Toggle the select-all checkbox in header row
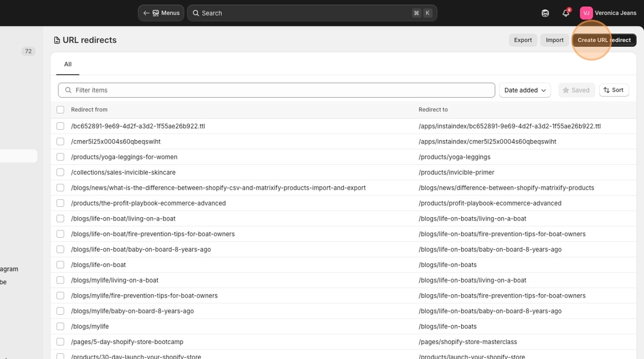 pyautogui.click(x=60, y=110)
